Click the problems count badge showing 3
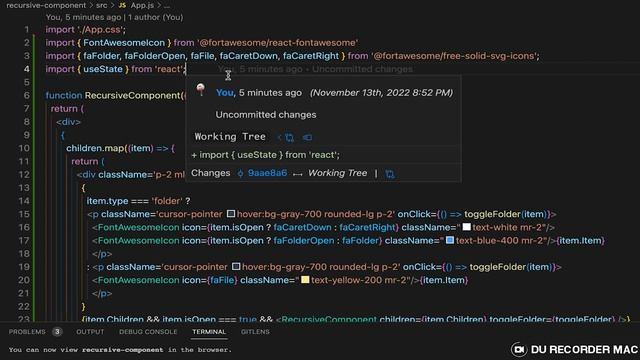The height and width of the screenshot is (360, 640). (x=57, y=332)
